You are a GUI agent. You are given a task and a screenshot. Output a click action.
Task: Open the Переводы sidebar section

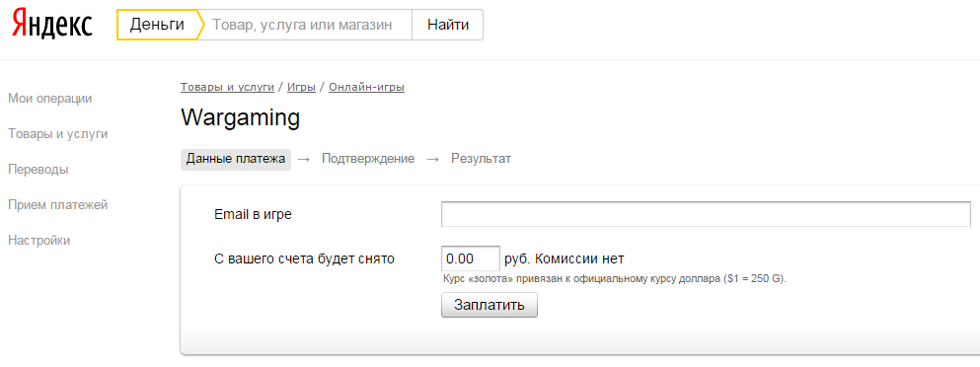click(x=38, y=170)
